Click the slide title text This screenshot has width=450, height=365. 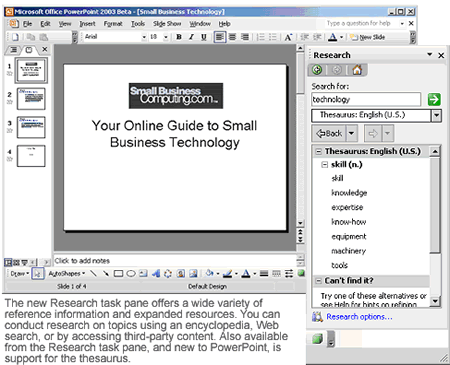[175, 134]
